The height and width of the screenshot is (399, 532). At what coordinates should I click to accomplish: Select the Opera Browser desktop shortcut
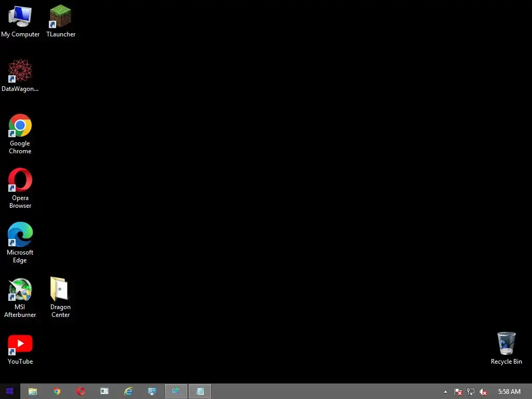(20, 188)
